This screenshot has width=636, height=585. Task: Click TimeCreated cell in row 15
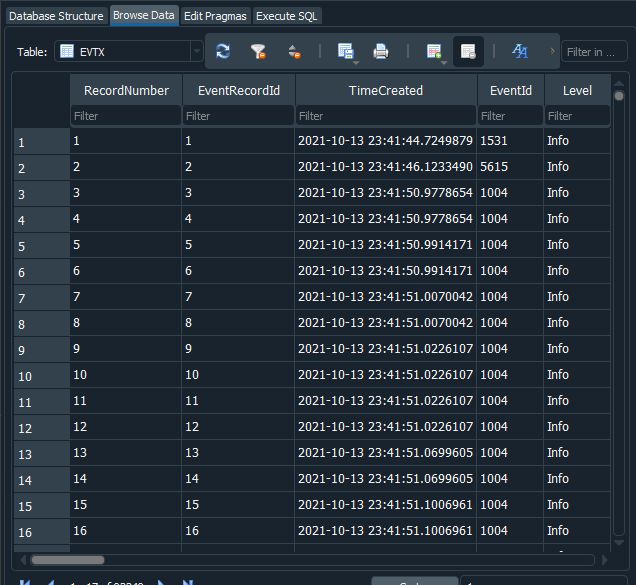(x=385, y=505)
